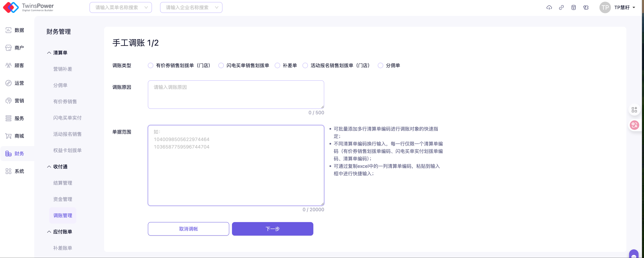Image resolution: width=644 pixels, height=258 pixels.
Task: Open the menu name search dropdown
Action: point(121,7)
